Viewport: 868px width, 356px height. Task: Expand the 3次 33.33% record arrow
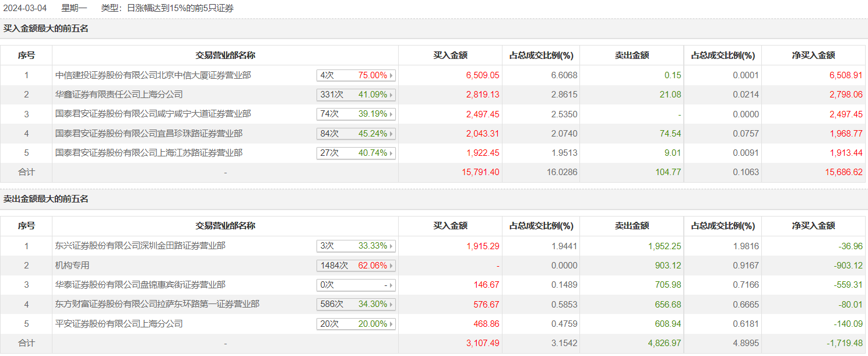(391, 246)
